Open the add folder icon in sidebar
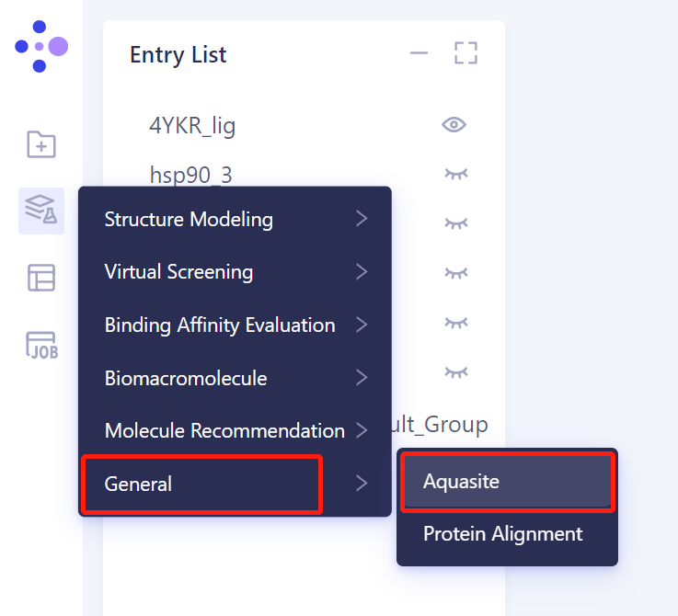 click(41, 144)
